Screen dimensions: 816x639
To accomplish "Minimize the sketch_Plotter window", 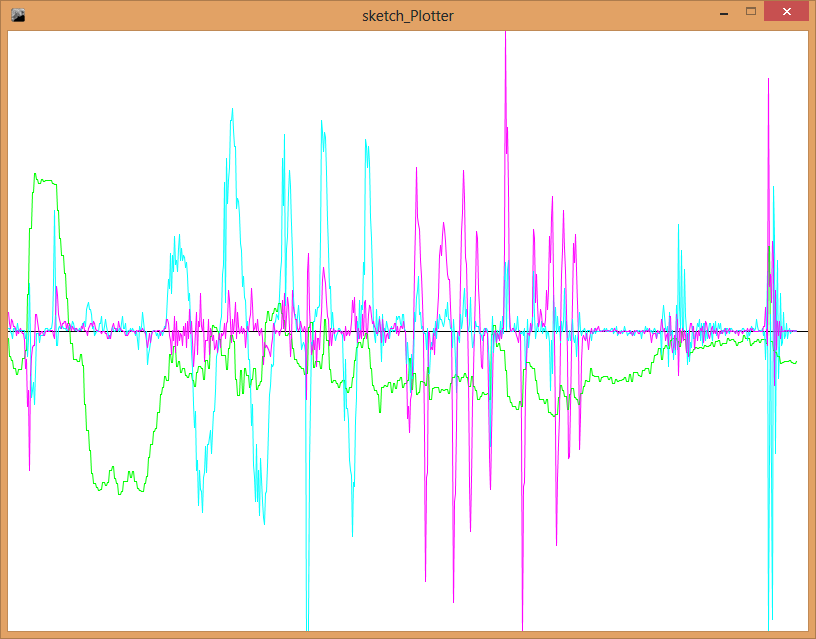I will [723, 13].
